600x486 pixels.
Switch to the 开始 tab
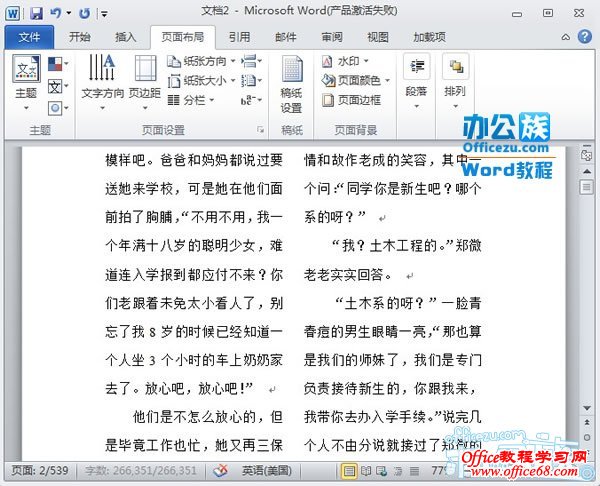[x=80, y=37]
